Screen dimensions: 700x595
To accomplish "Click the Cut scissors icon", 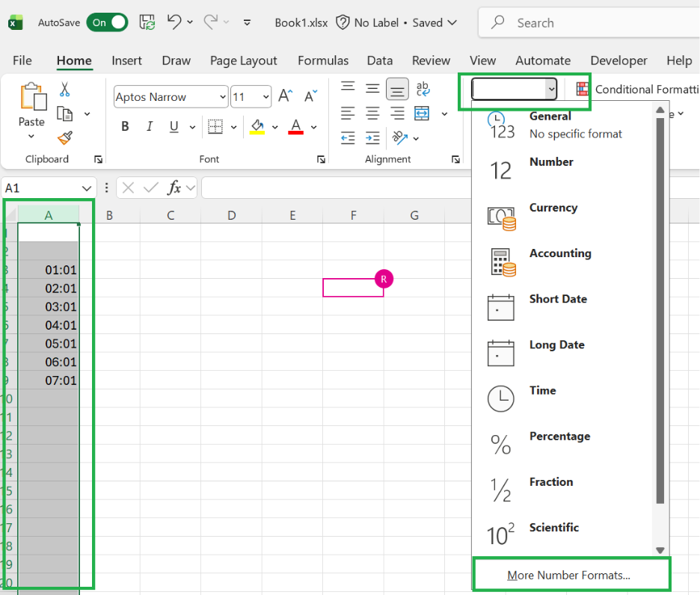I will pos(65,89).
